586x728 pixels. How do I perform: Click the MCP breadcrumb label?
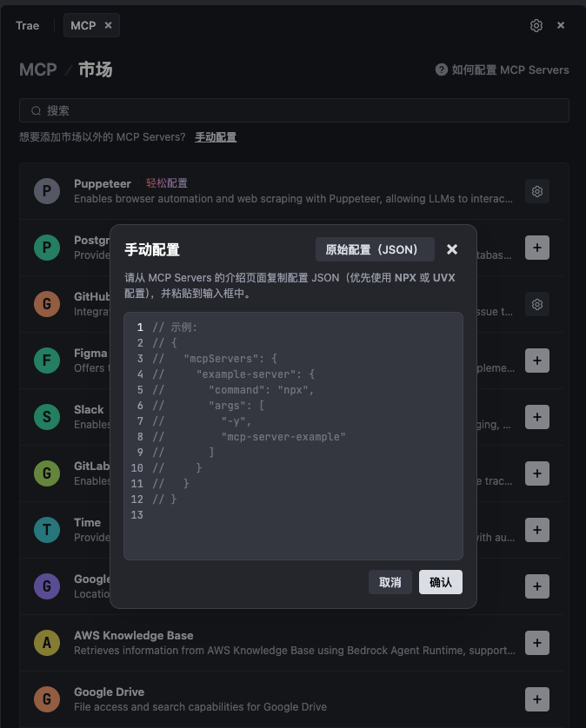[x=37, y=69]
